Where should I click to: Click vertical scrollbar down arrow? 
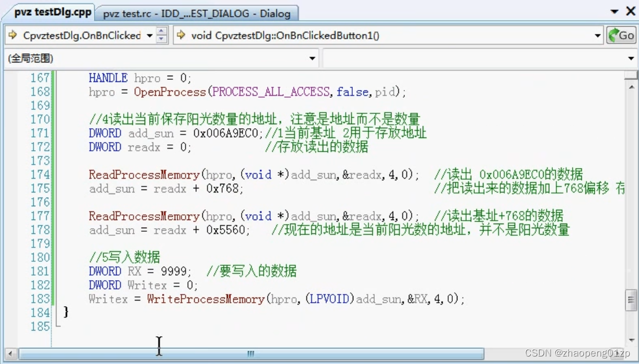(631, 340)
